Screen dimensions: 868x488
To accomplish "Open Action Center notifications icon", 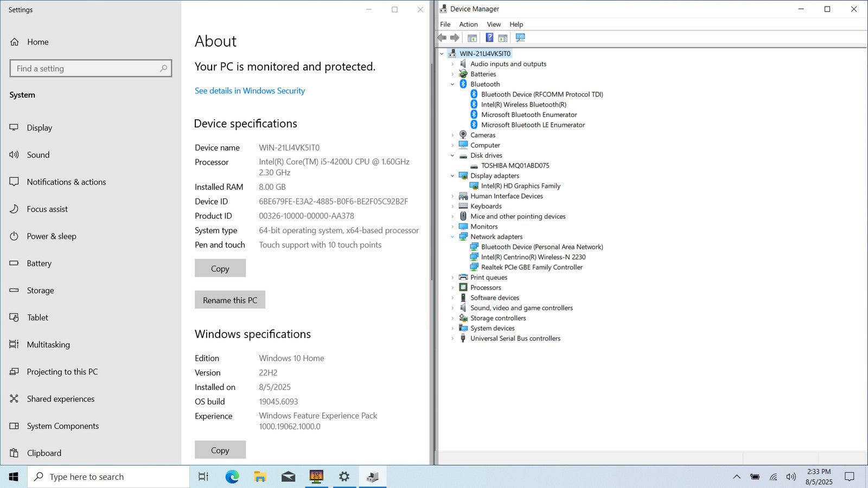I will click(x=850, y=477).
